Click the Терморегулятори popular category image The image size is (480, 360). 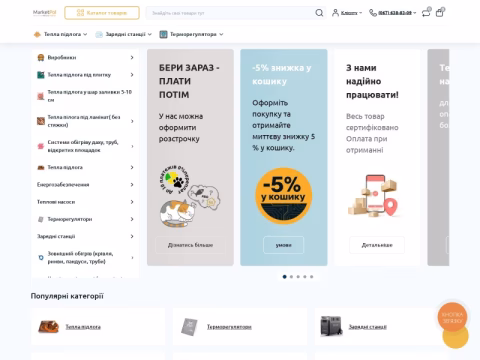click(x=189, y=327)
